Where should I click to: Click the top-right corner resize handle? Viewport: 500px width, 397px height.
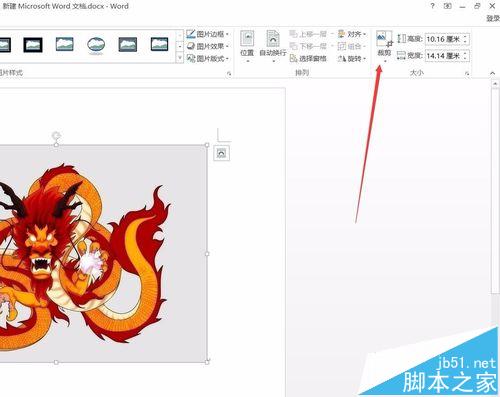point(207,145)
